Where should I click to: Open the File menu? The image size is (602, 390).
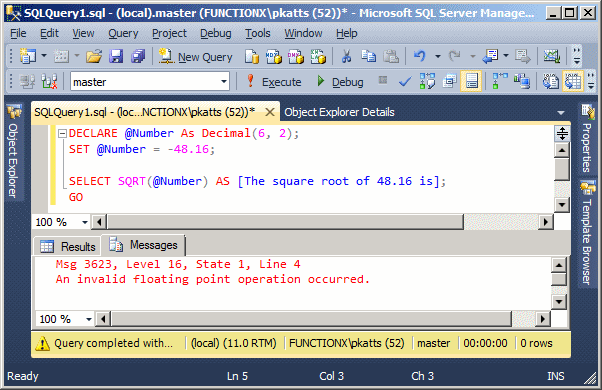(x=18, y=34)
